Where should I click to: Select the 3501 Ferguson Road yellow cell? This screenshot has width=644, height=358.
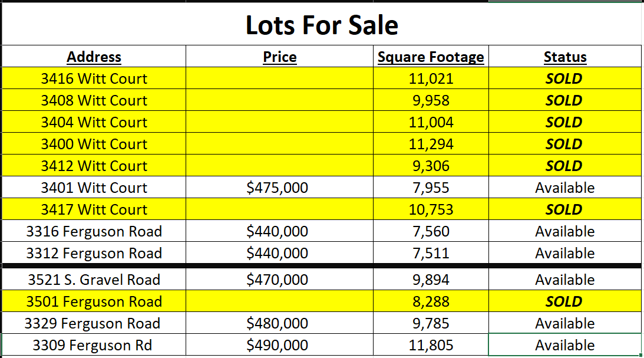(94, 301)
